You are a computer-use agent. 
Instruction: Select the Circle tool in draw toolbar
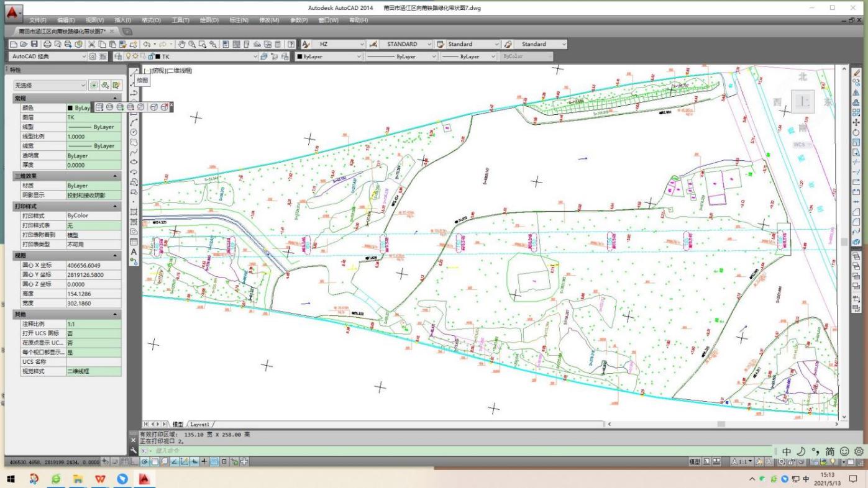tap(134, 132)
